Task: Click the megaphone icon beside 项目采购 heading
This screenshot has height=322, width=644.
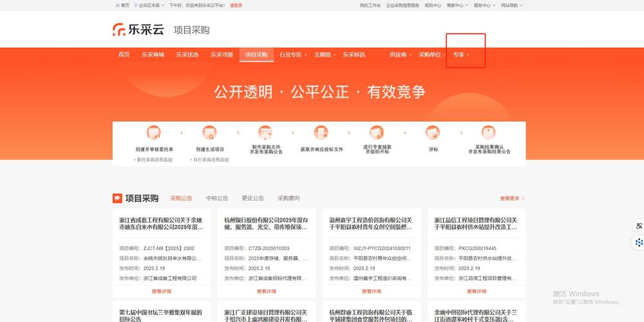Action: [x=117, y=198]
